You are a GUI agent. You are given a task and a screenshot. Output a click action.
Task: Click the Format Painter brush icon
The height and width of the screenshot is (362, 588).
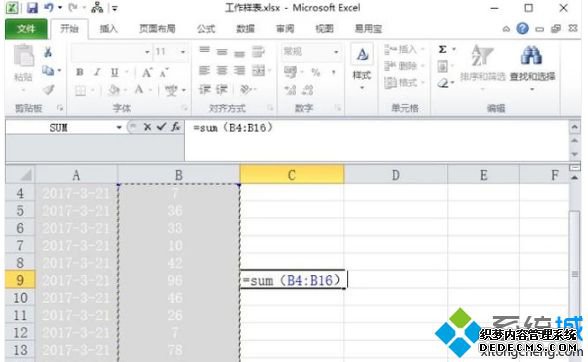(48, 89)
